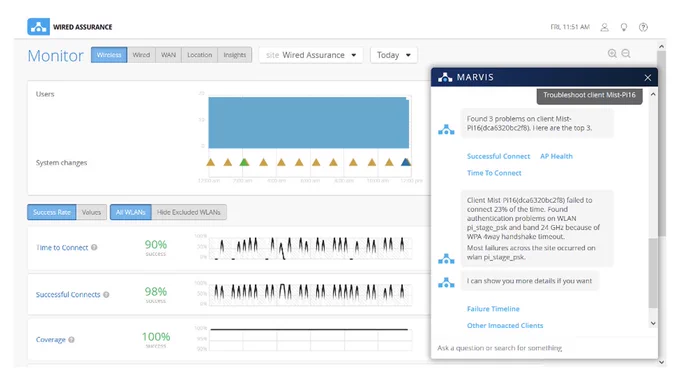
Task: Click the main page scroll up arrow
Action: point(661,46)
